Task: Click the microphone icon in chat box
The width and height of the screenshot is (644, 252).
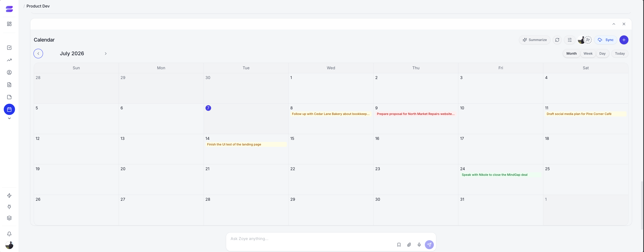Action: pos(419,245)
